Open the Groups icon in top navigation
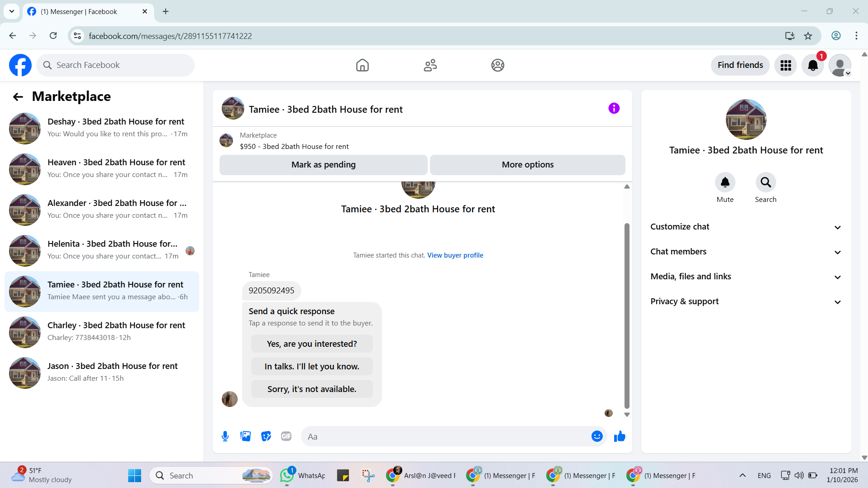Screen dimensions: 868x488 (x=497, y=65)
